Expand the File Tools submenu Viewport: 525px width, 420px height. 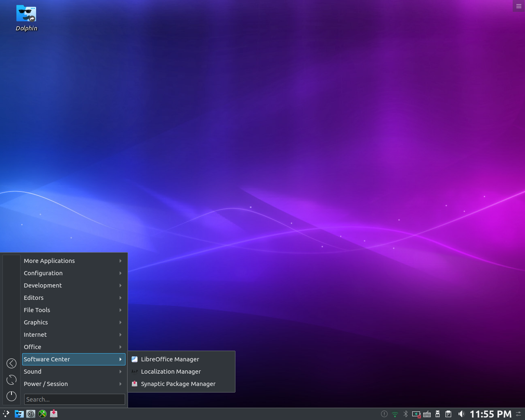(74, 310)
